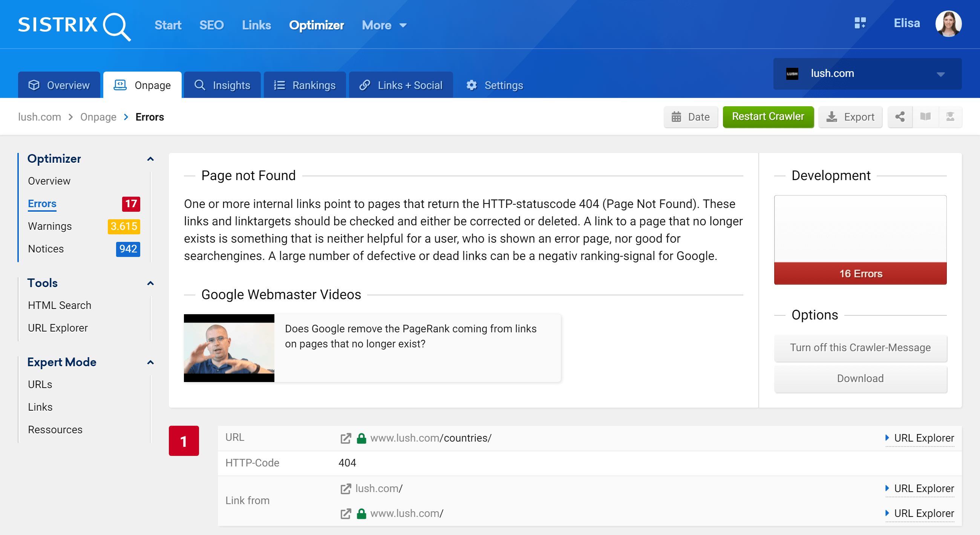Open Links under Expert Mode
The image size is (980, 535).
pyautogui.click(x=40, y=407)
